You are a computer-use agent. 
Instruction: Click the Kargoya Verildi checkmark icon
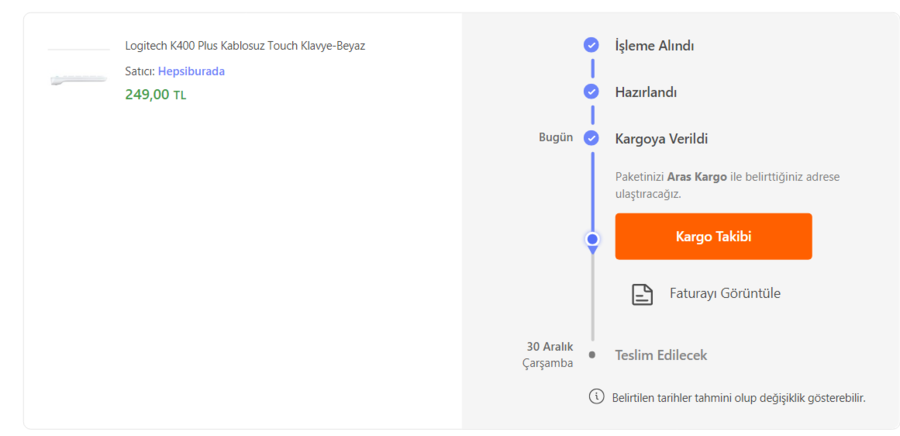591,138
